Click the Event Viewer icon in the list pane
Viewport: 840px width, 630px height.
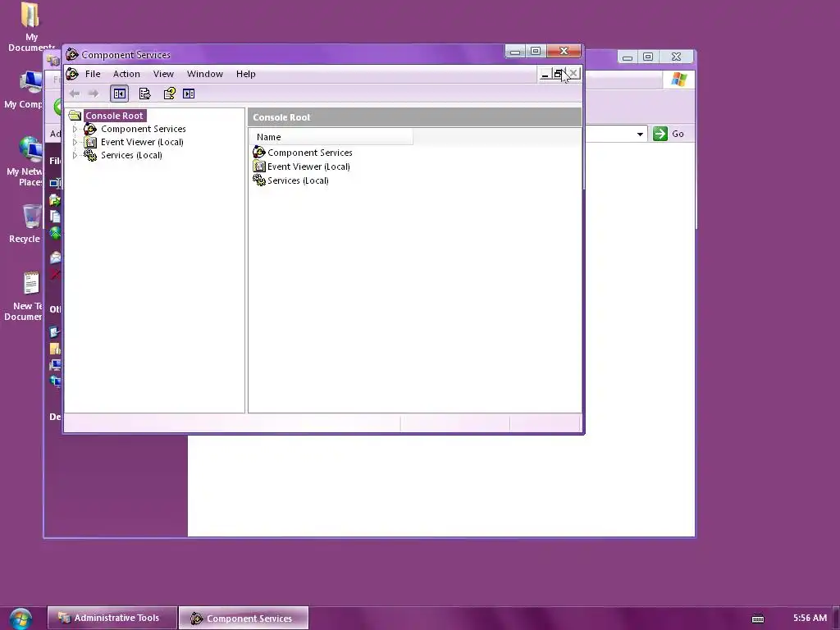coord(258,167)
